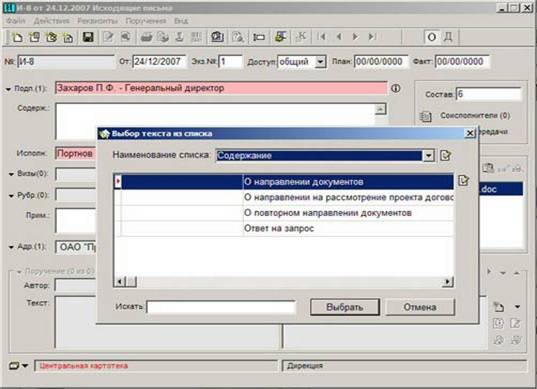The width and height of the screenshot is (537, 389).
Task: Click the info icon next to signer field
Action: (396, 88)
